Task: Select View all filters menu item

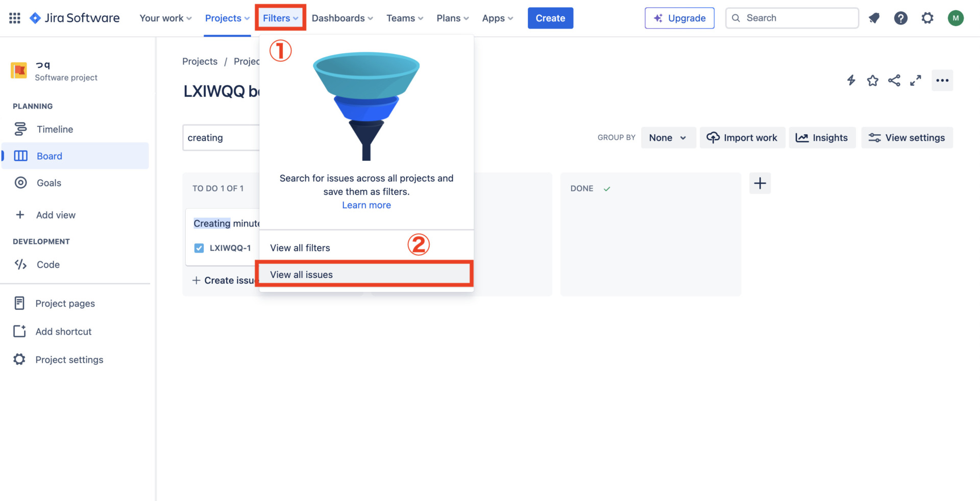Action: click(300, 248)
